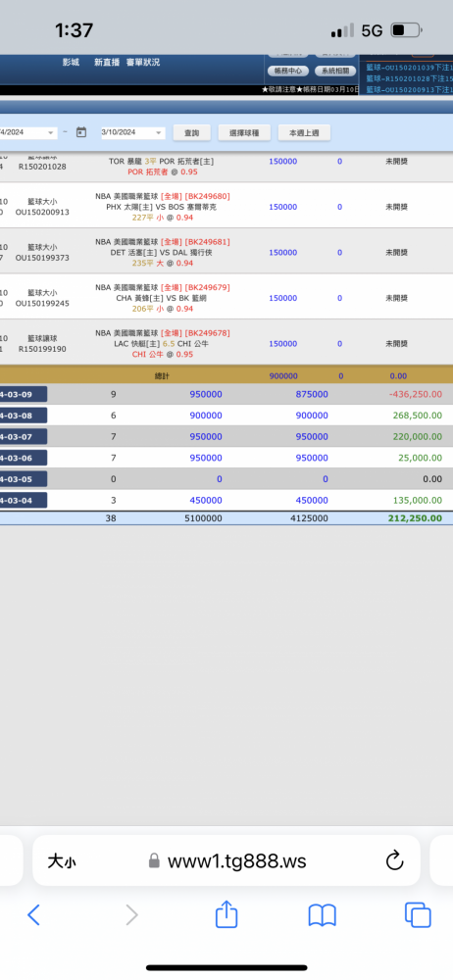The height and width of the screenshot is (980, 453).
Task: Expand the start date dropdown
Action: tap(28, 132)
